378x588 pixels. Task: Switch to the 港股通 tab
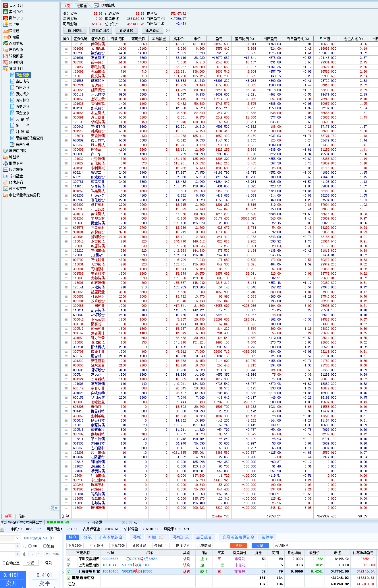82,6
